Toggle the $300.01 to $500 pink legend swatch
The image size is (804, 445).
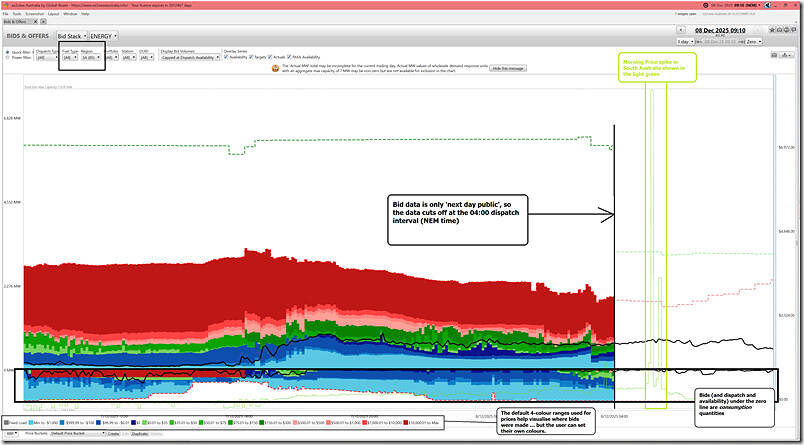click(x=295, y=422)
